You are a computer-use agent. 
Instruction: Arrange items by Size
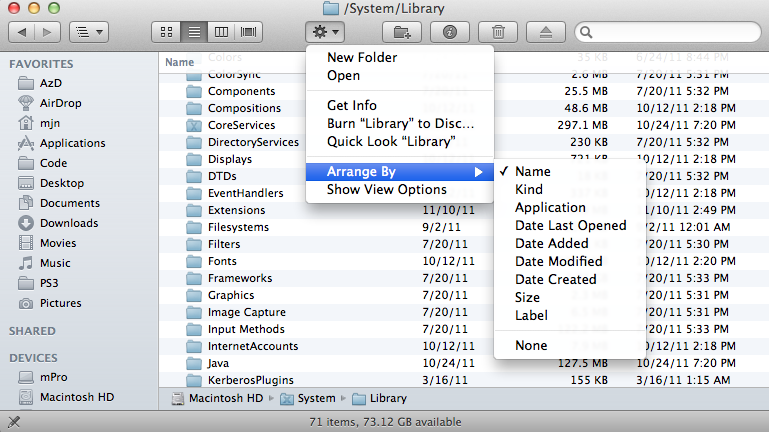point(570,298)
